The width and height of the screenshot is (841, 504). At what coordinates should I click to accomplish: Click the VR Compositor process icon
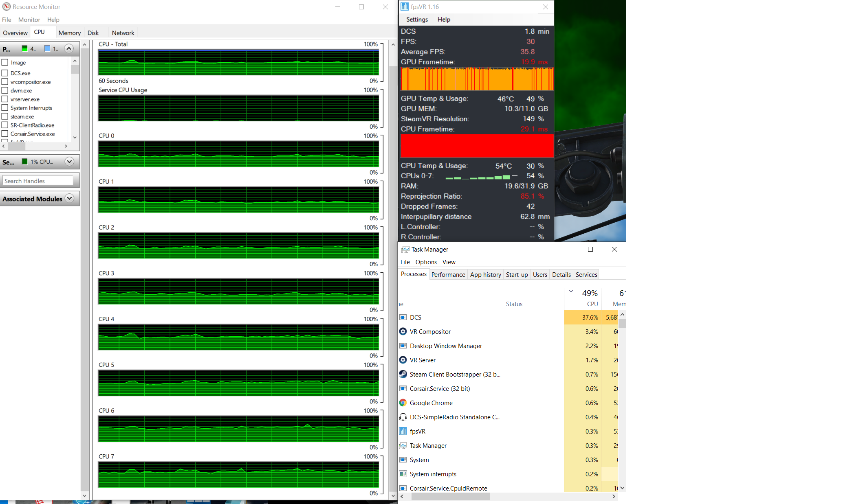(x=403, y=331)
